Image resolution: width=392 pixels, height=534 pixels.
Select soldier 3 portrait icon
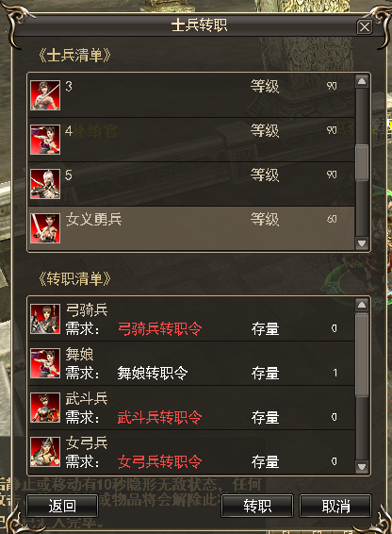pyautogui.click(x=45, y=95)
